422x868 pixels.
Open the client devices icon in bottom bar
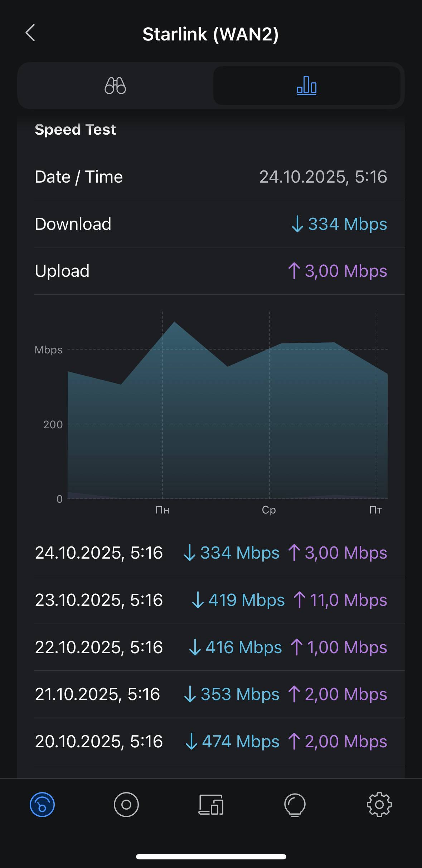(211, 805)
